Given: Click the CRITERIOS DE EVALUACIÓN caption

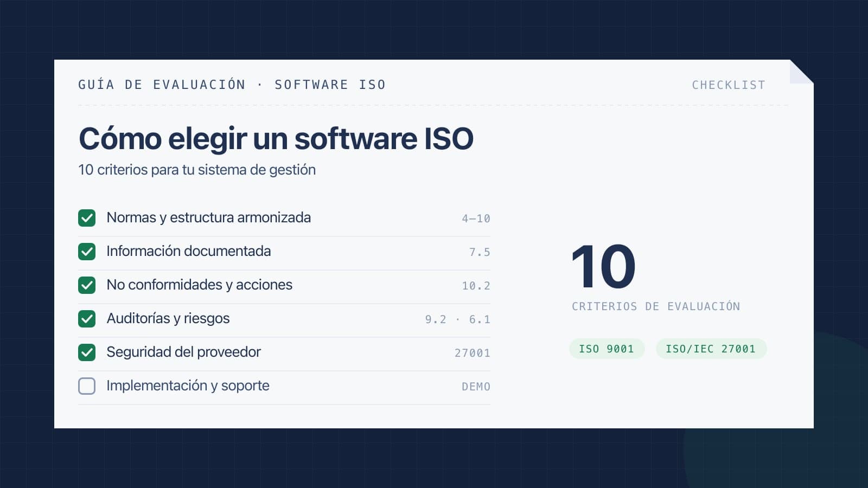Looking at the screenshot, I should pyautogui.click(x=656, y=306).
